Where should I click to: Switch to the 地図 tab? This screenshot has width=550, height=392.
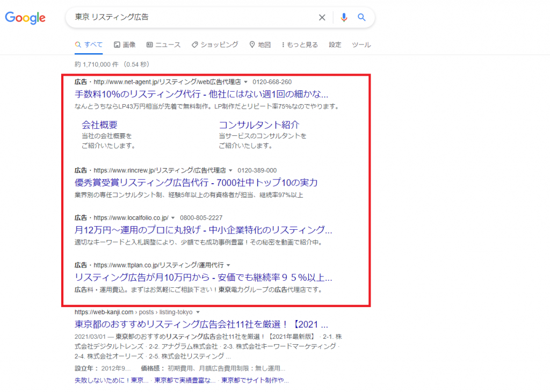click(260, 45)
